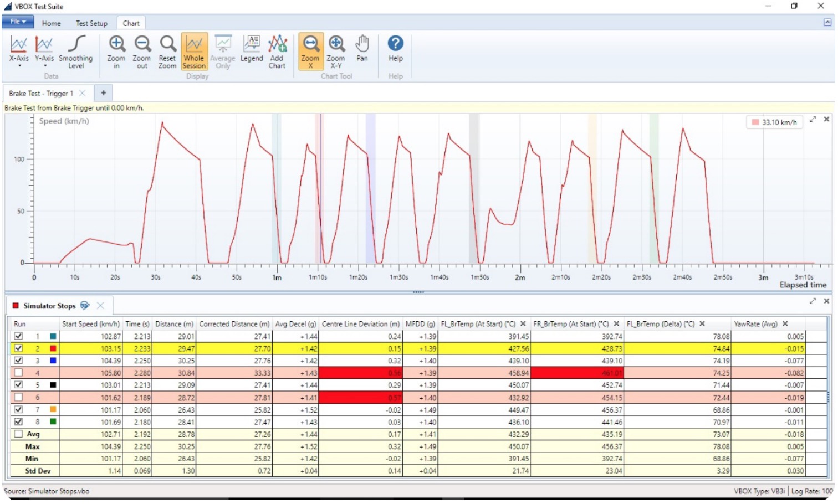Click run 2 red color swatch

[x=53, y=348]
